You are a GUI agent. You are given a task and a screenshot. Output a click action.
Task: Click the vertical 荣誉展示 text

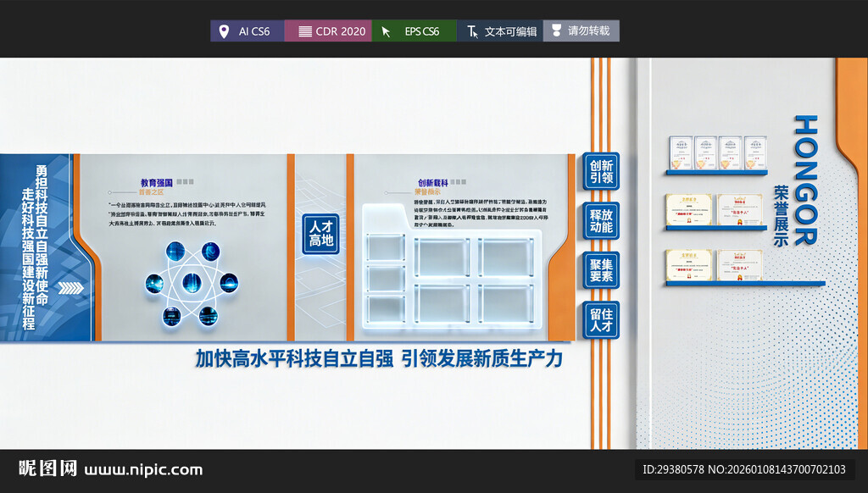pyautogui.click(x=781, y=216)
